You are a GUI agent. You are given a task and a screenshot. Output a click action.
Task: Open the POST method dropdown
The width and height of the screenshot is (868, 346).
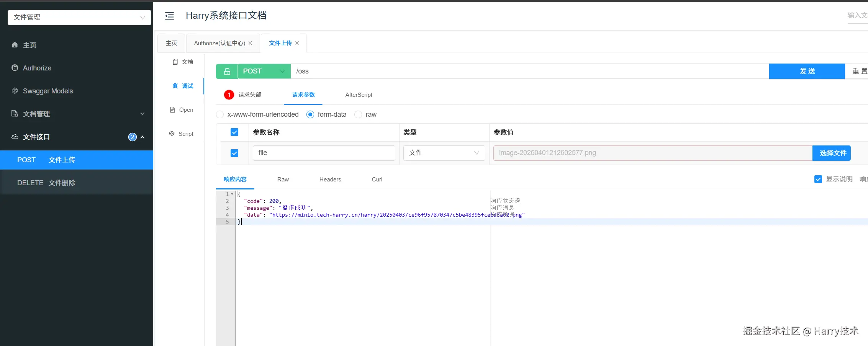264,71
